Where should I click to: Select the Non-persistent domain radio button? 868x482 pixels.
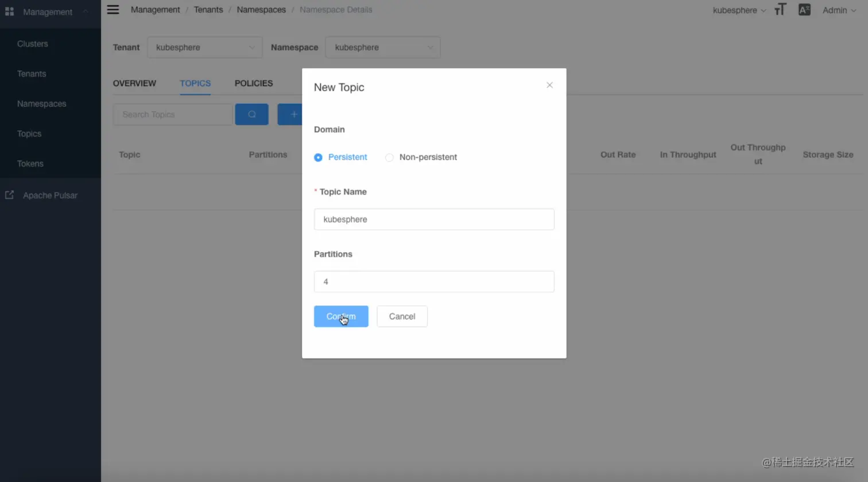tap(389, 157)
